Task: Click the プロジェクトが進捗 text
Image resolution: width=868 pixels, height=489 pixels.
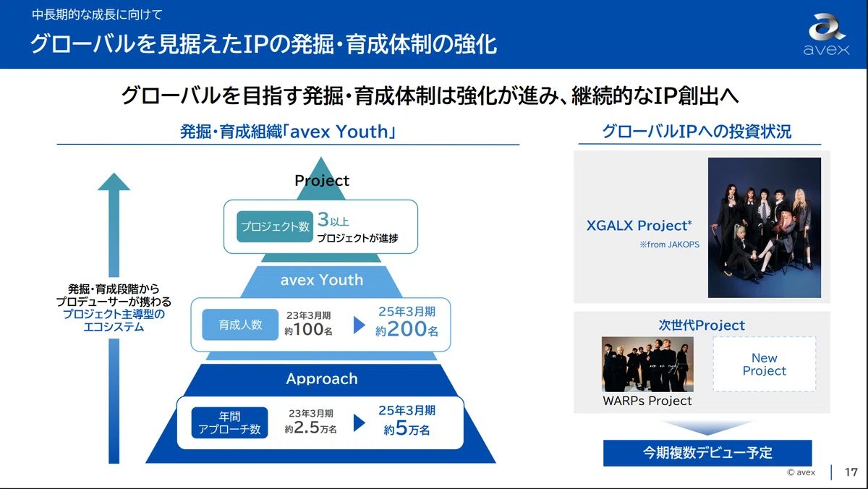Action: click(x=357, y=238)
